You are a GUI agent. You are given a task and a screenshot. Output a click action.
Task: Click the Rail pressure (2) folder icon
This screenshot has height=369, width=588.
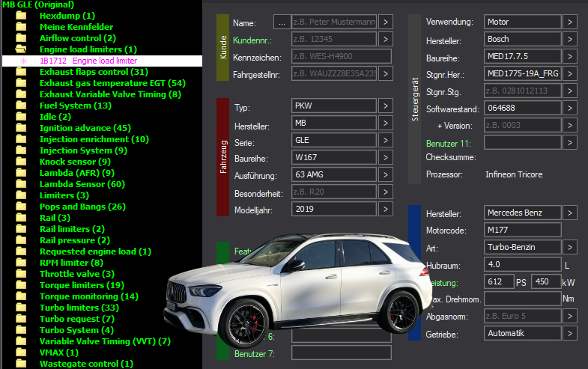pos(22,240)
